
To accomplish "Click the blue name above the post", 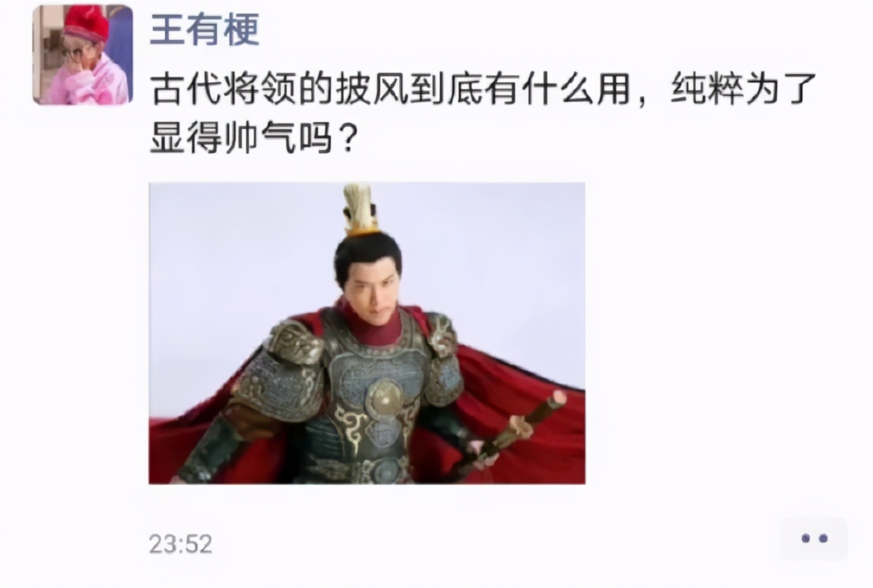I will pyautogui.click(x=205, y=28).
